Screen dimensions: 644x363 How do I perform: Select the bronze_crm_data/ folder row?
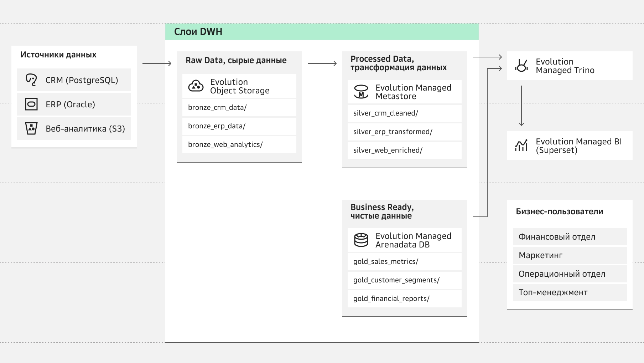coord(239,108)
